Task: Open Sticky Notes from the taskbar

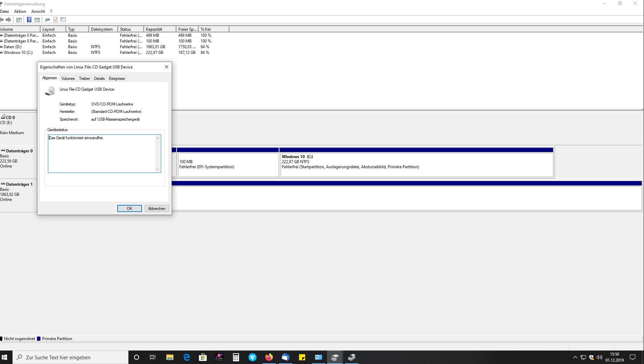Action: pos(302,357)
